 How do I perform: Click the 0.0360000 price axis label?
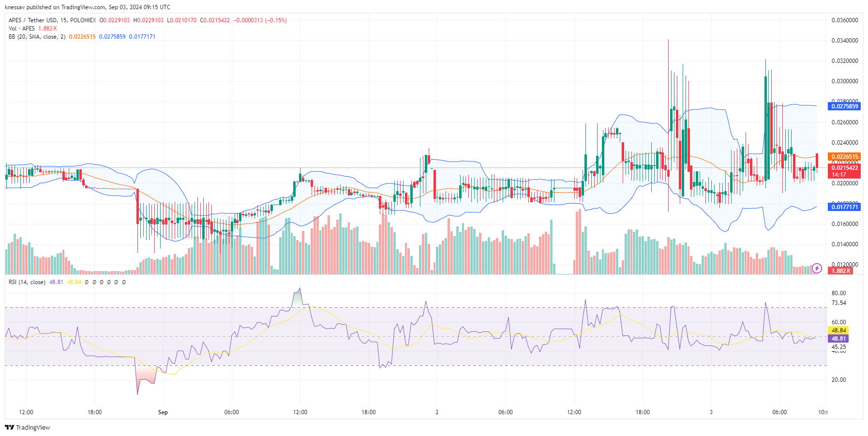coord(845,20)
